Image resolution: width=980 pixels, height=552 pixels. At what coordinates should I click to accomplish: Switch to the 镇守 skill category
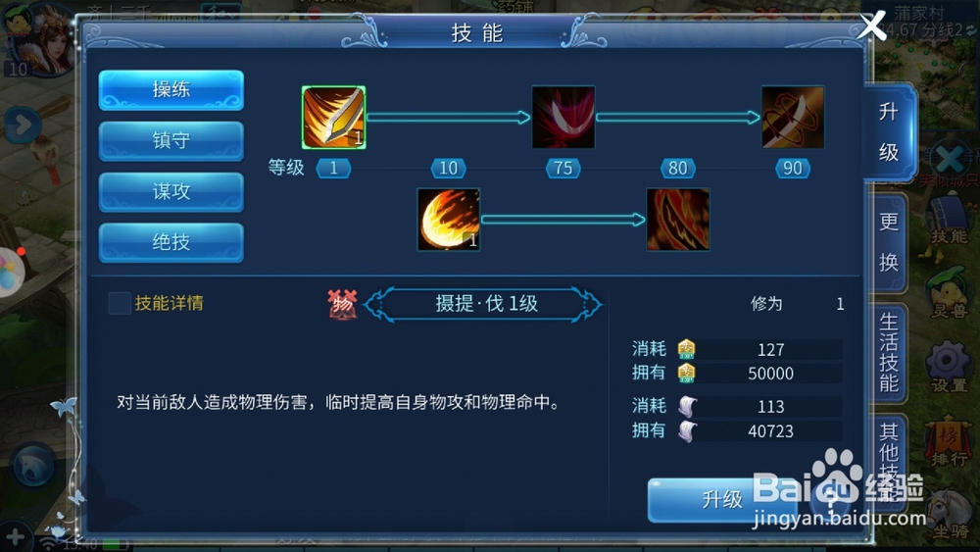[171, 140]
